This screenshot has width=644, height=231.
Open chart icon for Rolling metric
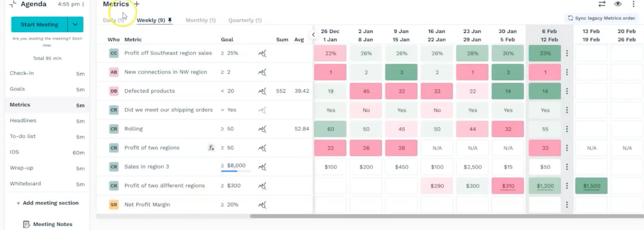coord(262,129)
